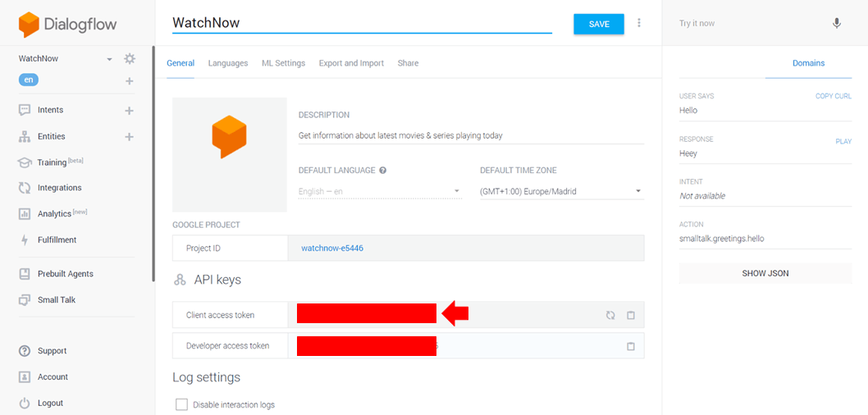Open the three-dot more options menu
The image size is (868, 415).
(639, 23)
